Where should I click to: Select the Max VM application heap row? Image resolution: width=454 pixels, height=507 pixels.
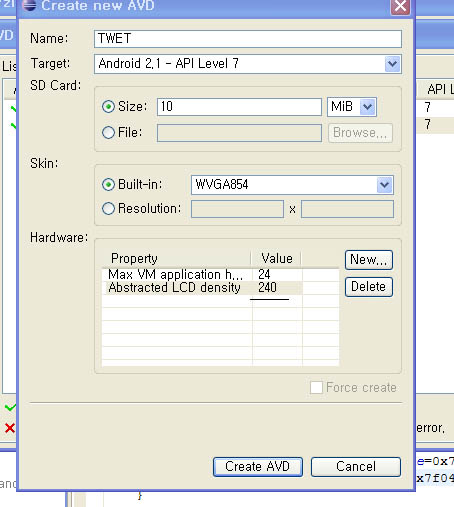pos(220,275)
